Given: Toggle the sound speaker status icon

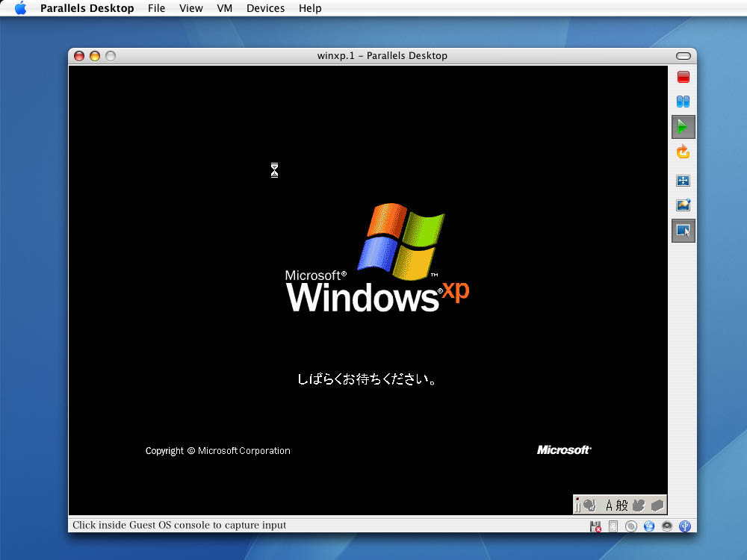Looking at the screenshot, I should (x=666, y=526).
